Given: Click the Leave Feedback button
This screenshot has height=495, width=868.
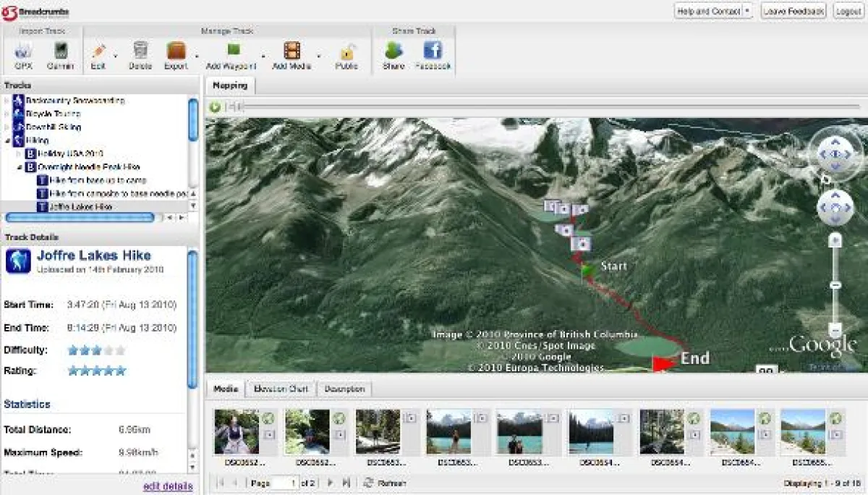Looking at the screenshot, I should point(793,11).
